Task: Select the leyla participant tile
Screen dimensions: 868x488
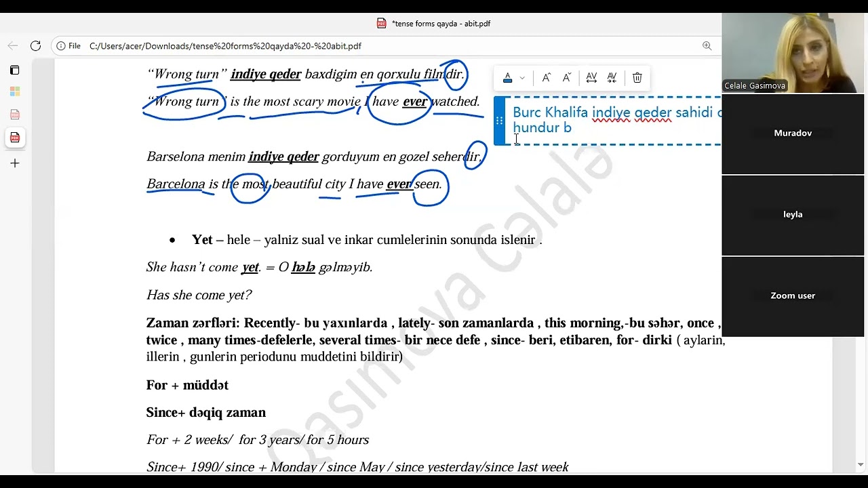Action: click(x=793, y=215)
